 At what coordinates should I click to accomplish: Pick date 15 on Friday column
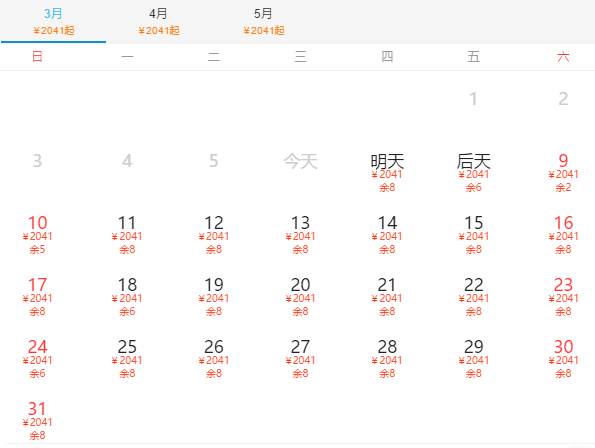pyautogui.click(x=474, y=234)
